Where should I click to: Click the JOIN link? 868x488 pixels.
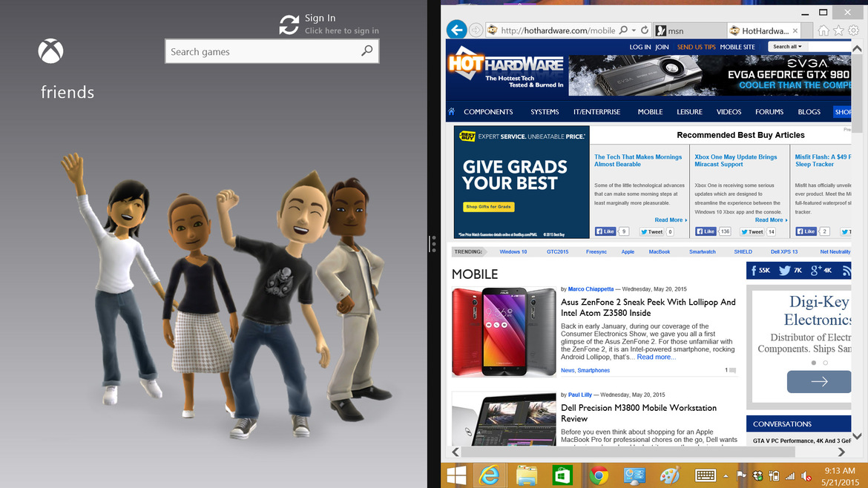tap(662, 47)
